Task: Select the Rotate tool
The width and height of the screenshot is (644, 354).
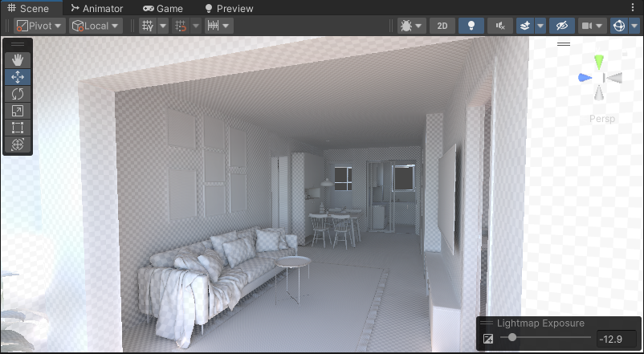Action: tap(18, 94)
